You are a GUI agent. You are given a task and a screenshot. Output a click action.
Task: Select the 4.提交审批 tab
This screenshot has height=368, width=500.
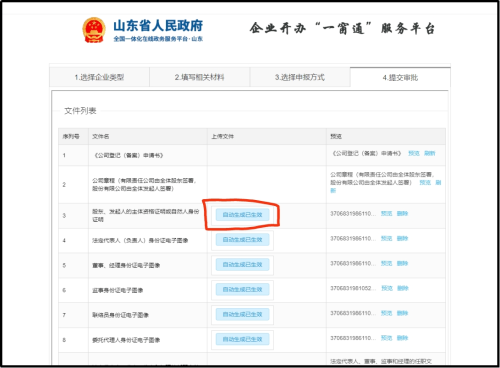[400, 77]
